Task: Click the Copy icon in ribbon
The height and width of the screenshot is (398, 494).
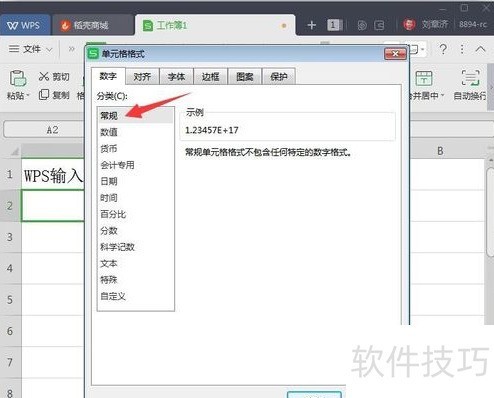Action: (44, 95)
